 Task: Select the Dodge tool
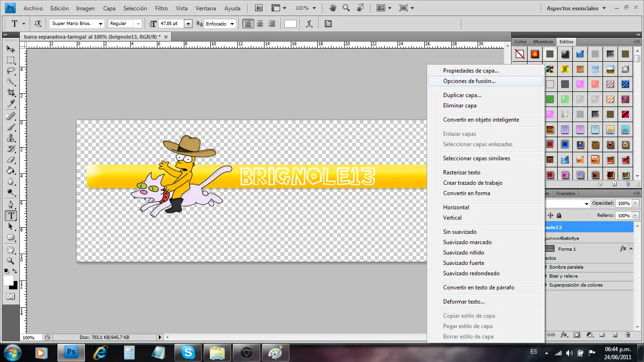pyautogui.click(x=10, y=192)
